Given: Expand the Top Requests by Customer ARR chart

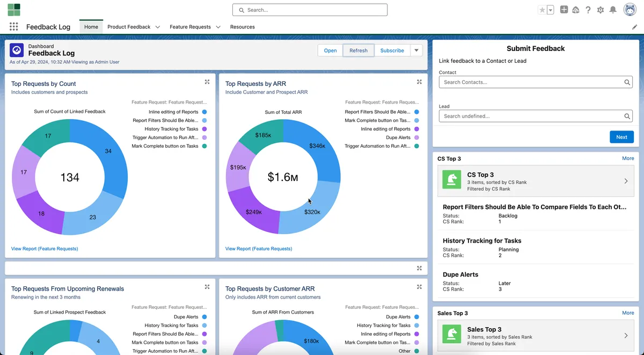Looking at the screenshot, I should pyautogui.click(x=420, y=287).
